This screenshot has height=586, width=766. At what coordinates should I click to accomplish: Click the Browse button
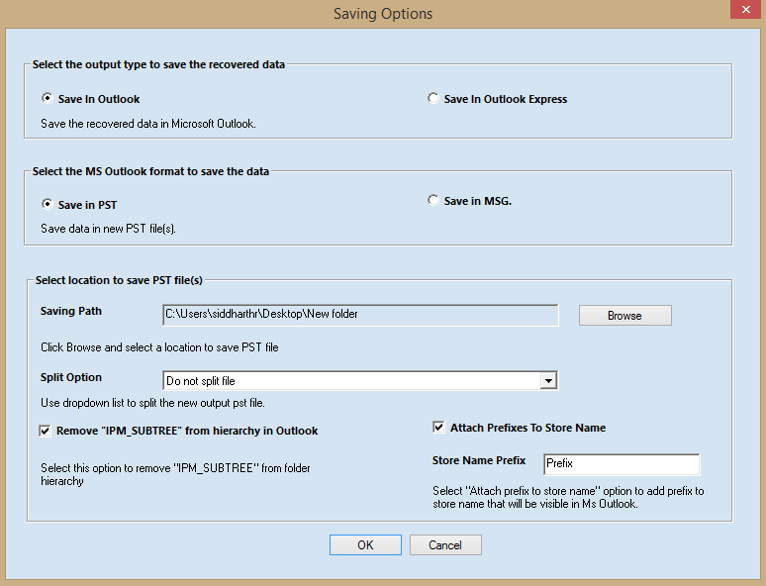[x=625, y=315]
